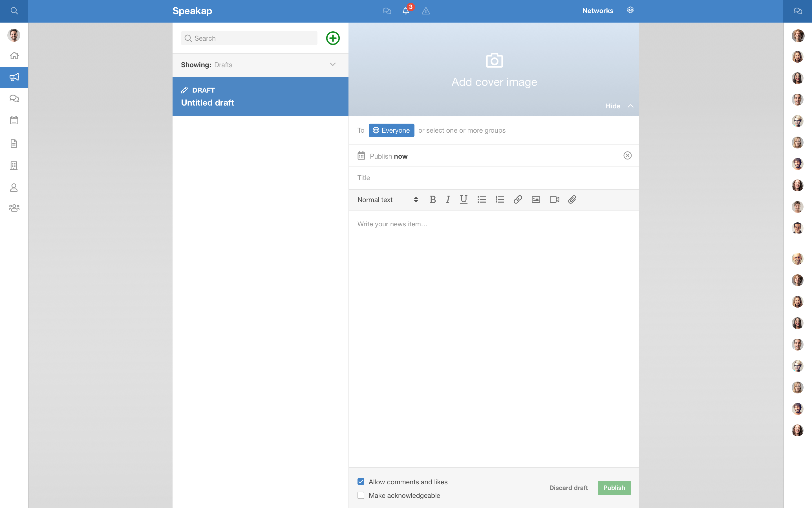
Task: Uncheck Allow comments and likes
Action: coord(361,482)
